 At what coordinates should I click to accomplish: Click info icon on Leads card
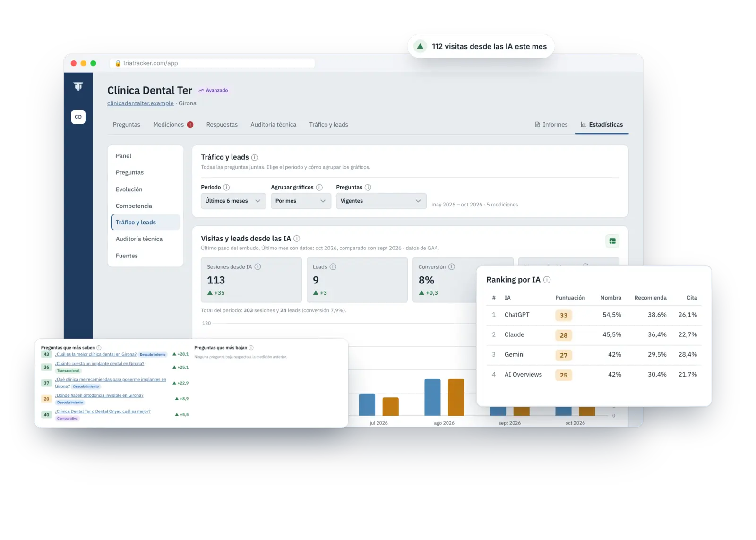(333, 267)
